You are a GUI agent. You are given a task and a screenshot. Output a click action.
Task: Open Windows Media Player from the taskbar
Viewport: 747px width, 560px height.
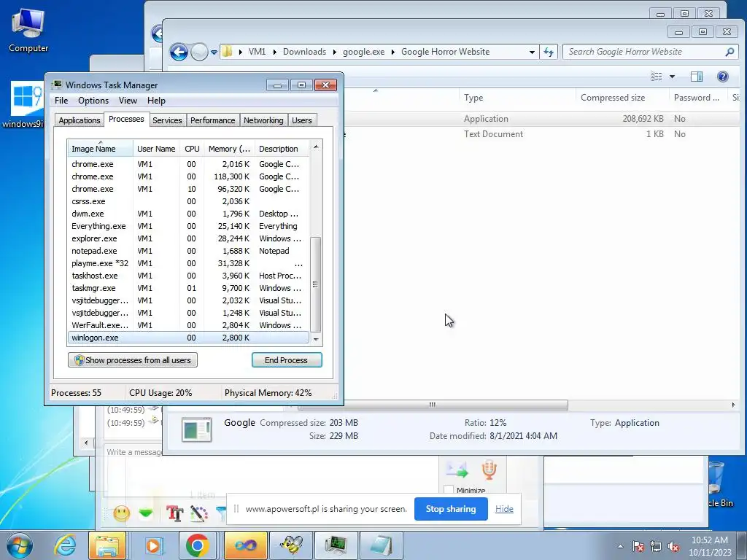[153, 545]
